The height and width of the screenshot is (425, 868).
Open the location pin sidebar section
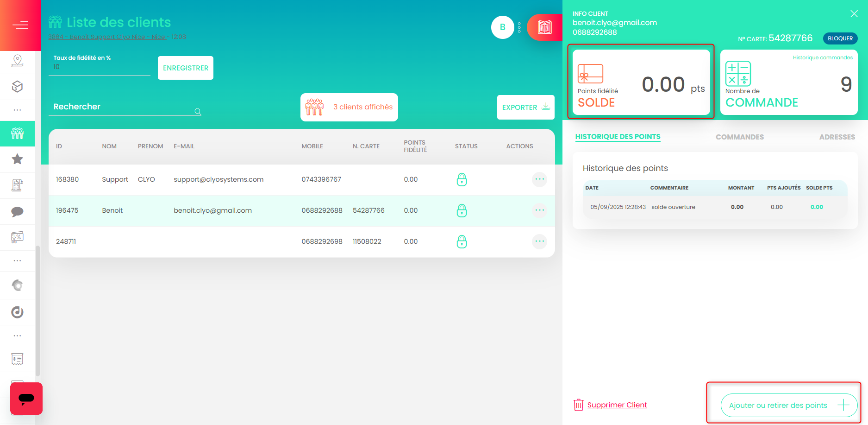[x=18, y=60]
